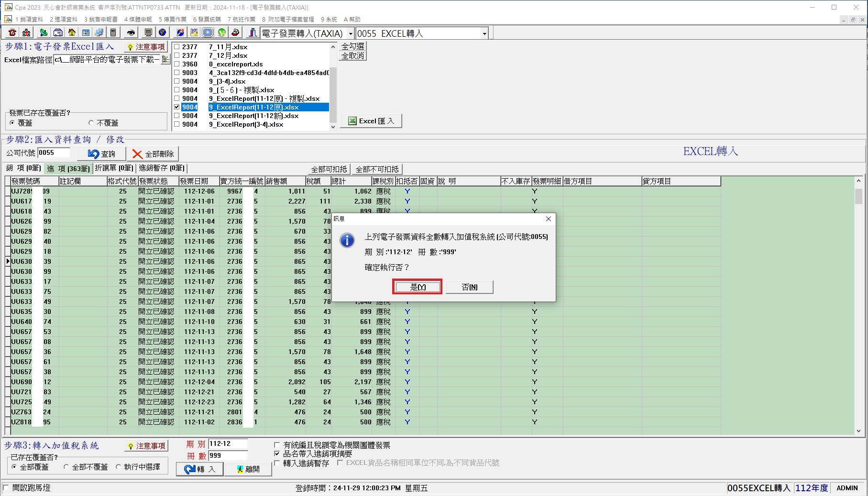The width and height of the screenshot is (868, 496).
Task: Click the monitor screen toolbar icon
Action: tap(148, 32)
